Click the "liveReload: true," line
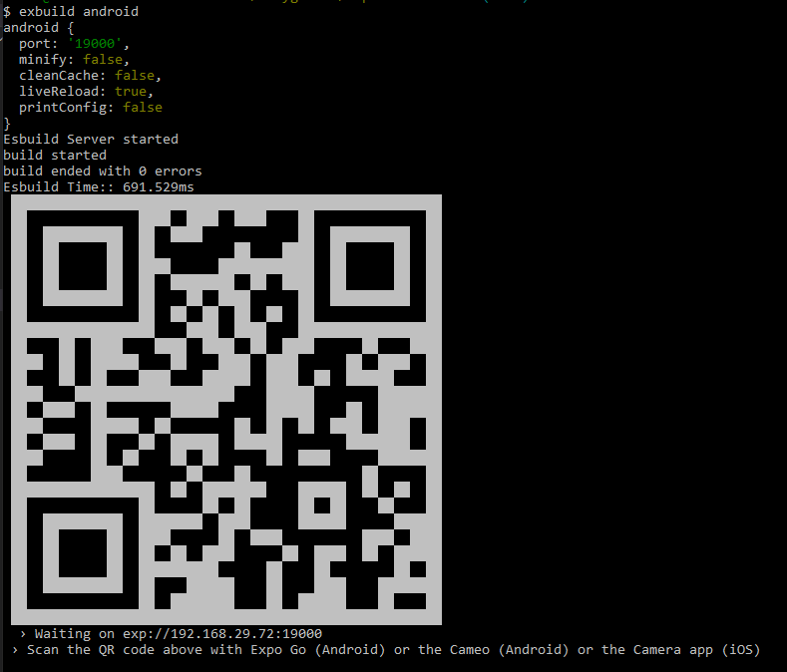The image size is (787, 672). (x=87, y=92)
